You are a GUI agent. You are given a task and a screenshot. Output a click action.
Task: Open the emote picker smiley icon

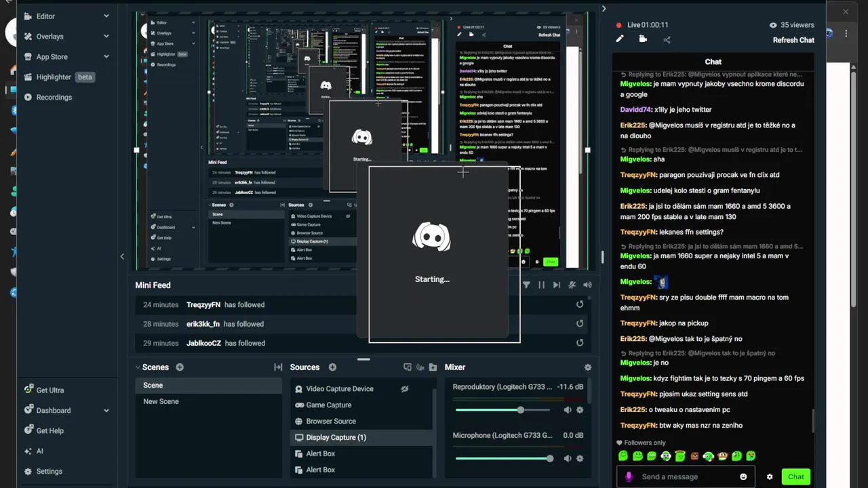[x=743, y=477]
